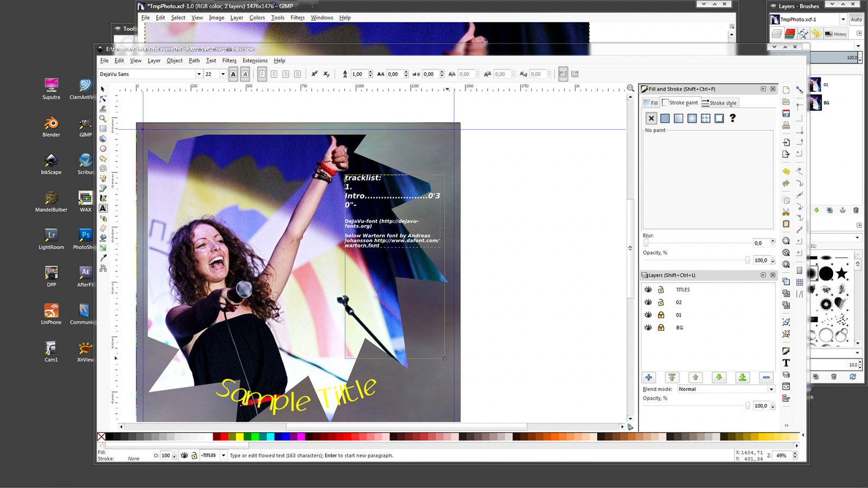Choose flat color paint button
This screenshot has height=488, width=868.
pyautogui.click(x=665, y=118)
